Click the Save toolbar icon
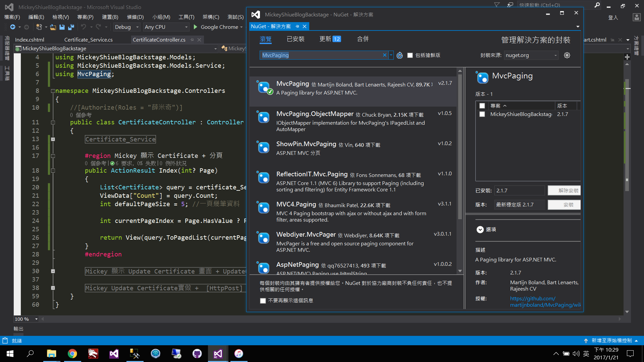 pos(62,27)
